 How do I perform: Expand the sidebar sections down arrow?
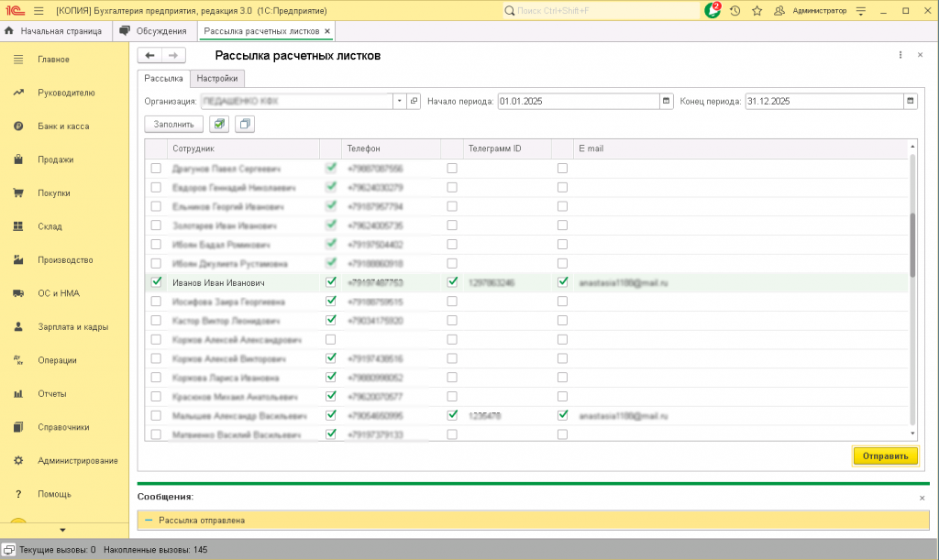[62, 530]
